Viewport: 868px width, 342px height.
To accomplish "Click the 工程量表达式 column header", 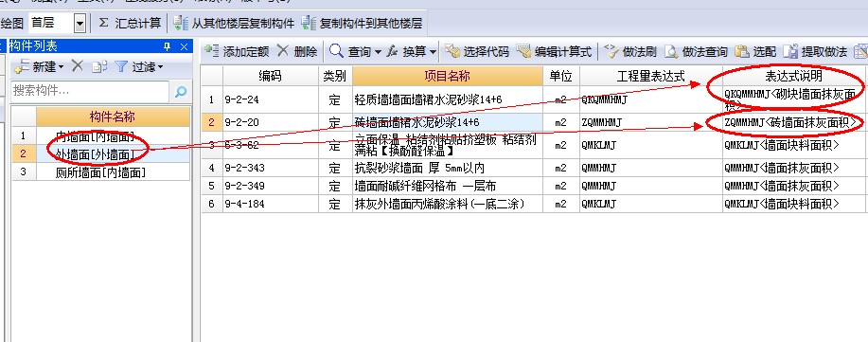I will pos(651,76).
